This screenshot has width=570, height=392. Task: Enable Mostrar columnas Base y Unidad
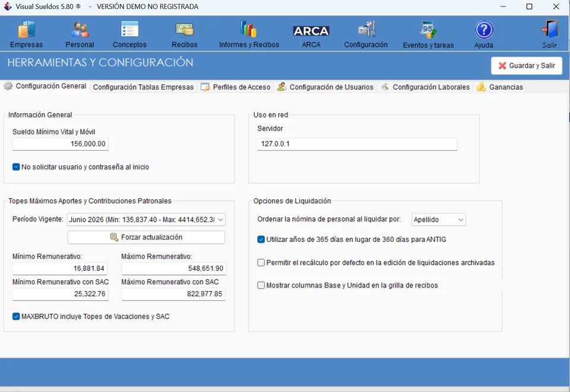point(261,285)
